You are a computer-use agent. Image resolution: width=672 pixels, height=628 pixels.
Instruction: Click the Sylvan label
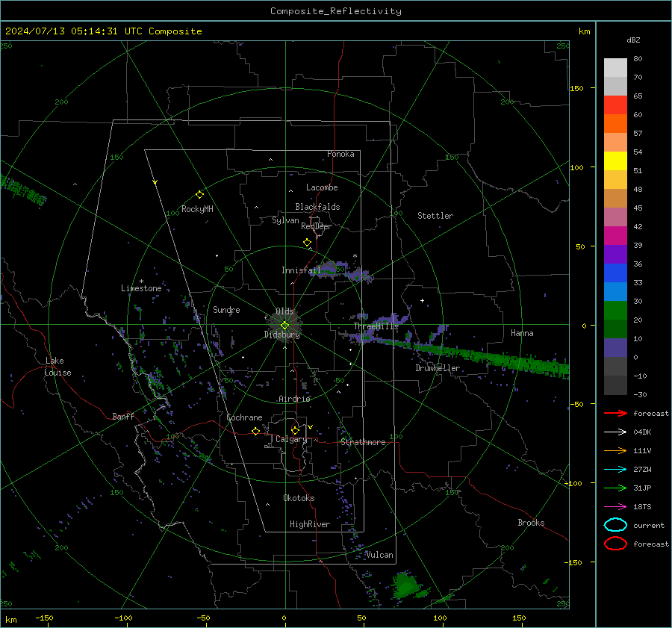click(285, 220)
